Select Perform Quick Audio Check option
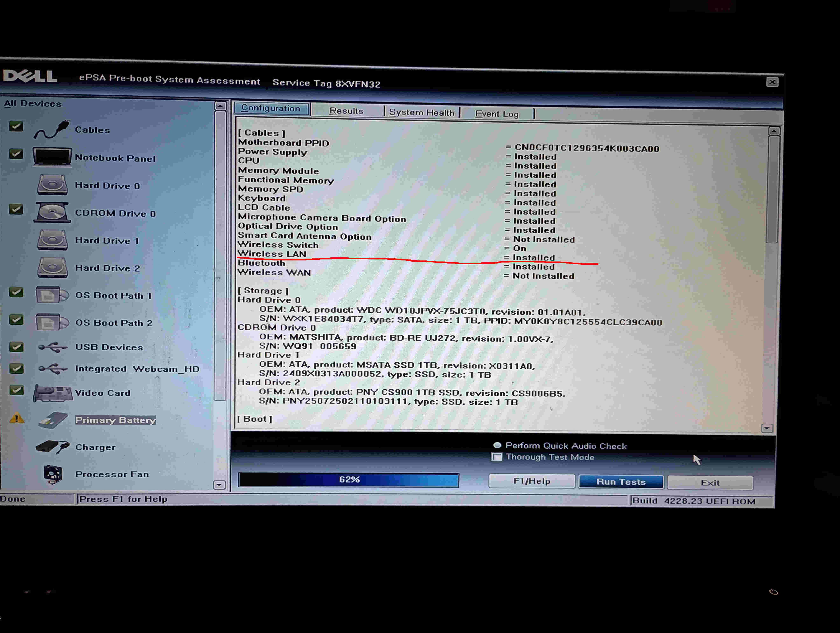Screen dimensions: 840x633 pos(497,445)
